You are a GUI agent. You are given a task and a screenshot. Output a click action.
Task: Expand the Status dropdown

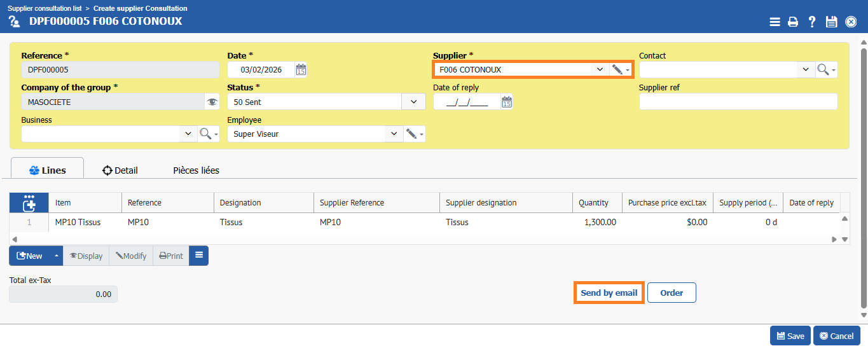click(413, 102)
